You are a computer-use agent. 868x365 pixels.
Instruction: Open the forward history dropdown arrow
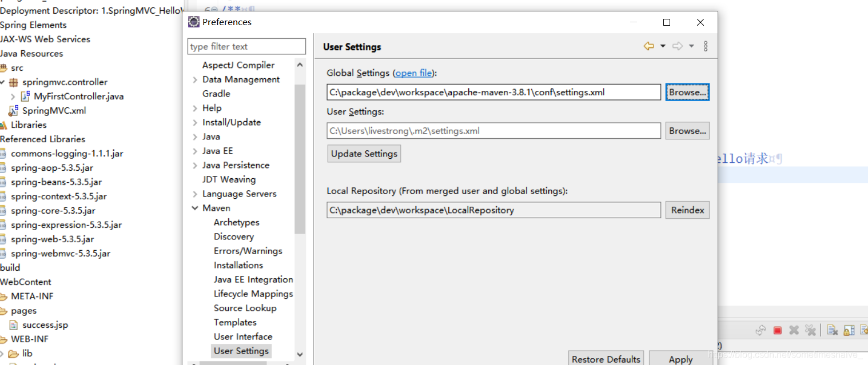[691, 46]
